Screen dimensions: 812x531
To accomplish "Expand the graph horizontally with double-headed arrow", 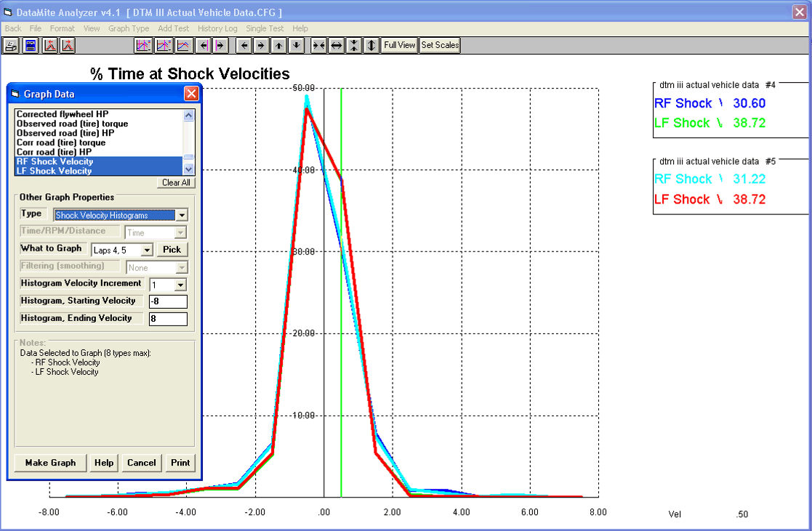I will (336, 46).
